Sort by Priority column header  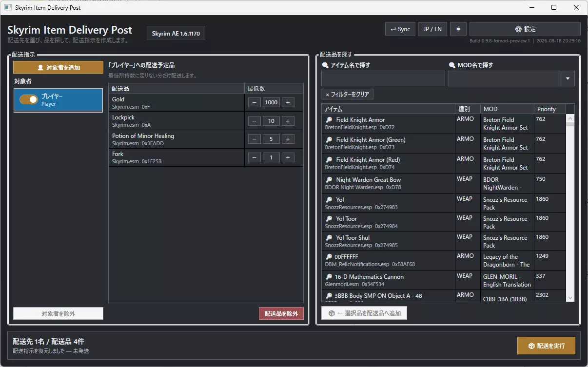(549, 109)
